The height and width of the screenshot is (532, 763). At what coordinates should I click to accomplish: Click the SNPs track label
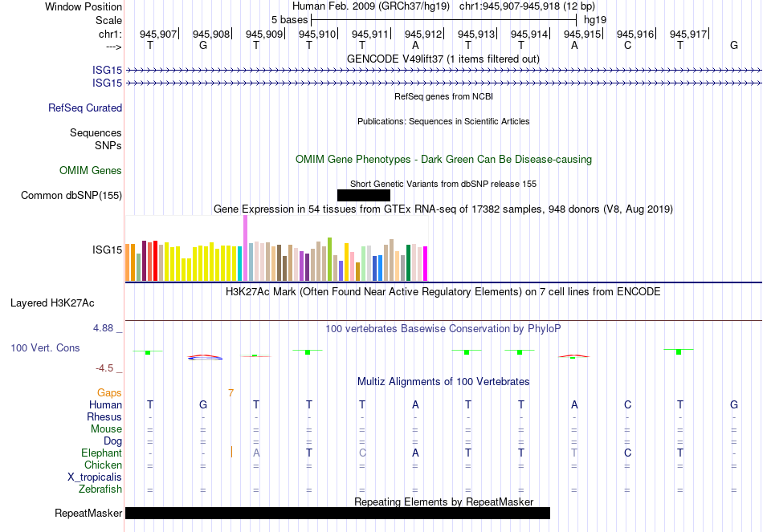point(108,145)
